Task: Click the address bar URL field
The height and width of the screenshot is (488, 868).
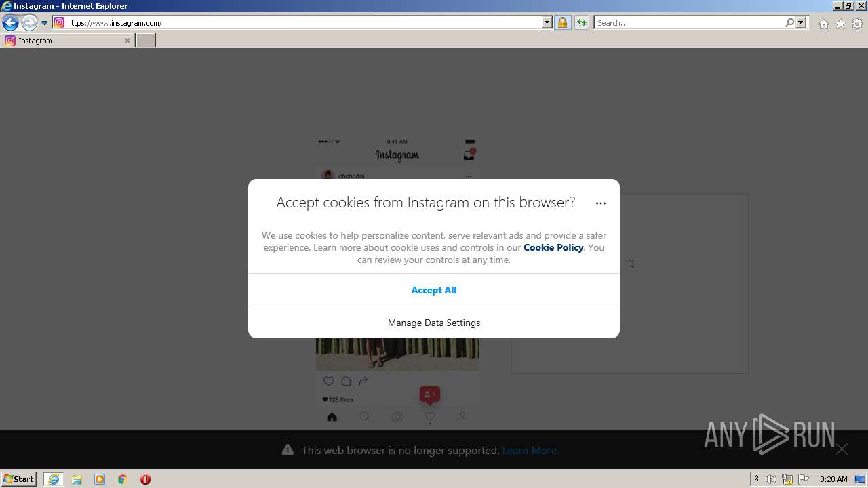Action: click(303, 22)
